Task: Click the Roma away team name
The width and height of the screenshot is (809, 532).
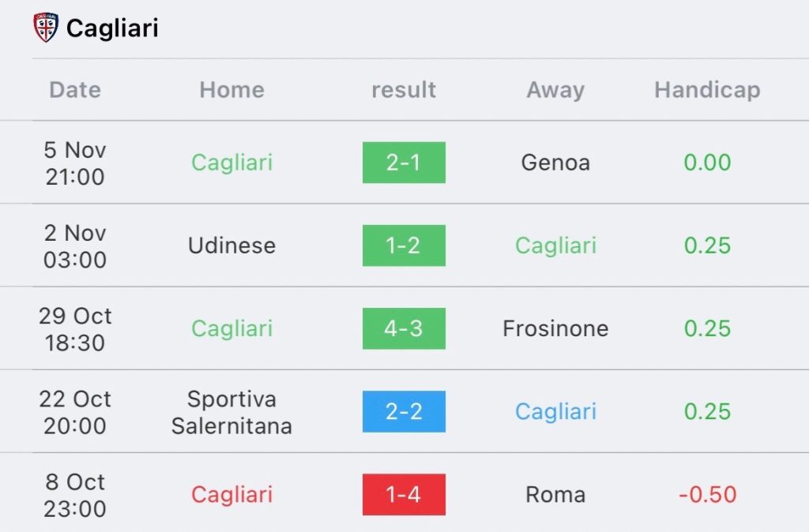Action: pyautogui.click(x=555, y=495)
